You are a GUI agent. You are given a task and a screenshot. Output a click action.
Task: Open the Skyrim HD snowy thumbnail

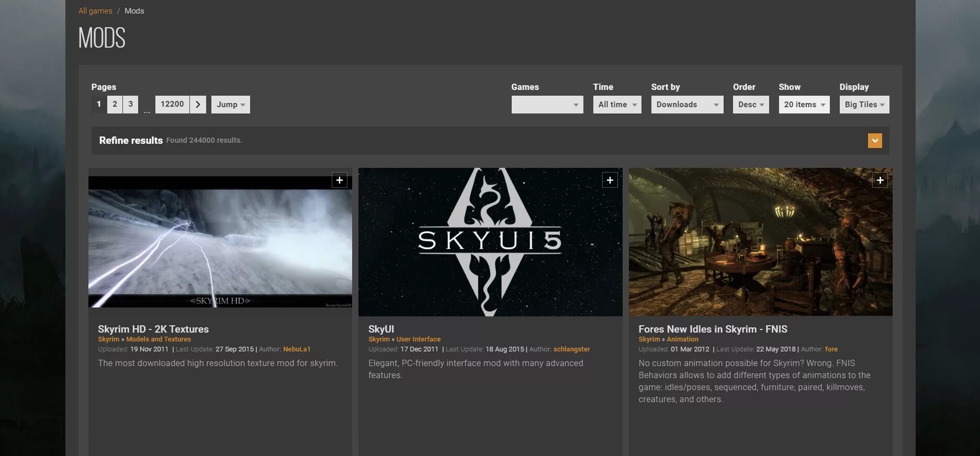220,242
